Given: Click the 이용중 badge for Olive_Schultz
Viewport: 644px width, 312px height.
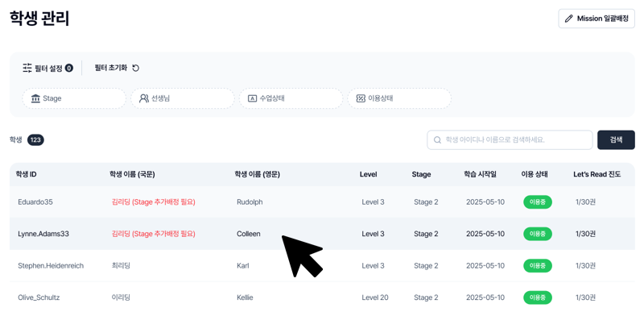Looking at the screenshot, I should (x=537, y=297).
